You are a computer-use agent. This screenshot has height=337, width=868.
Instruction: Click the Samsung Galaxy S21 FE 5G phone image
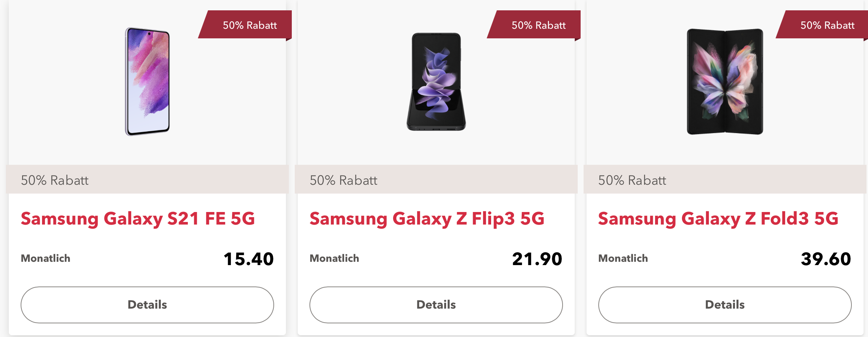(147, 81)
